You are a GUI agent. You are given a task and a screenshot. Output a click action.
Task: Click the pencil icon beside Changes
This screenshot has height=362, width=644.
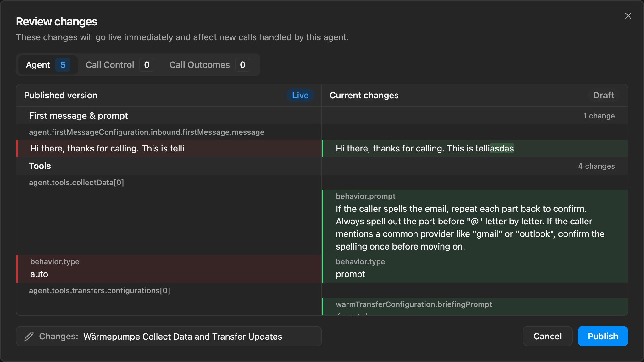point(29,336)
